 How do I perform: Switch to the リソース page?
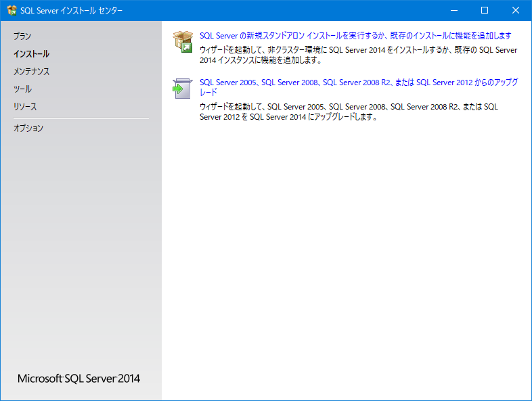pyautogui.click(x=25, y=106)
